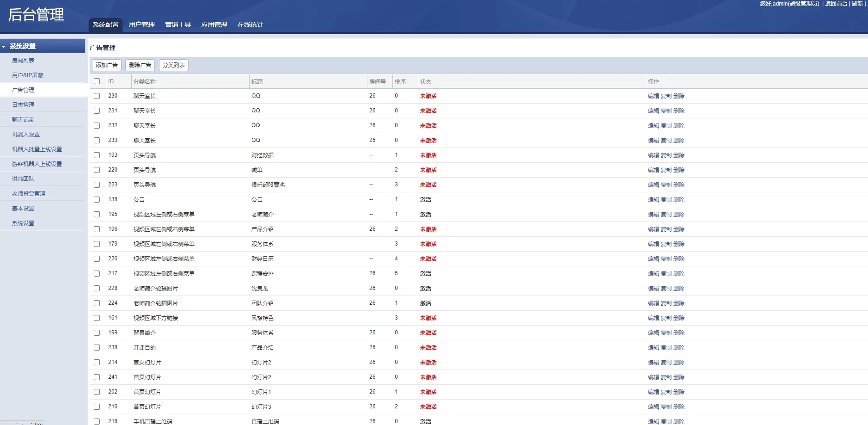Select 机器人设置 in the sidebar

point(26,135)
